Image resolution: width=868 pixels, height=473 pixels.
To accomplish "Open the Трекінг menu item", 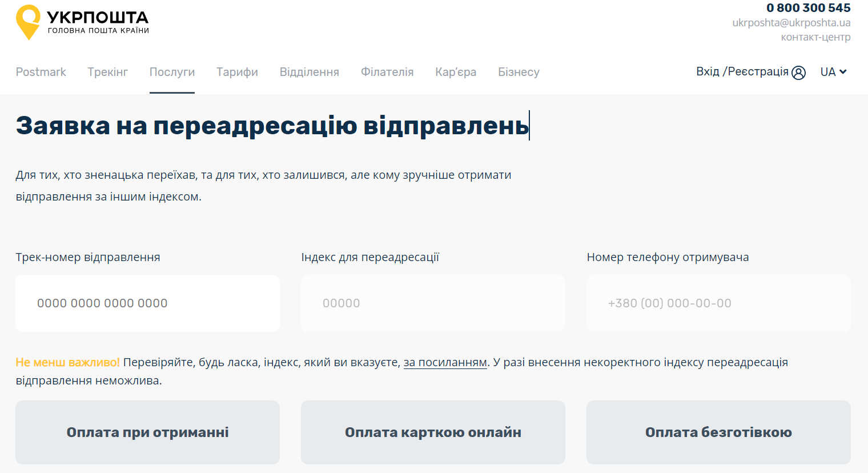I will point(108,72).
